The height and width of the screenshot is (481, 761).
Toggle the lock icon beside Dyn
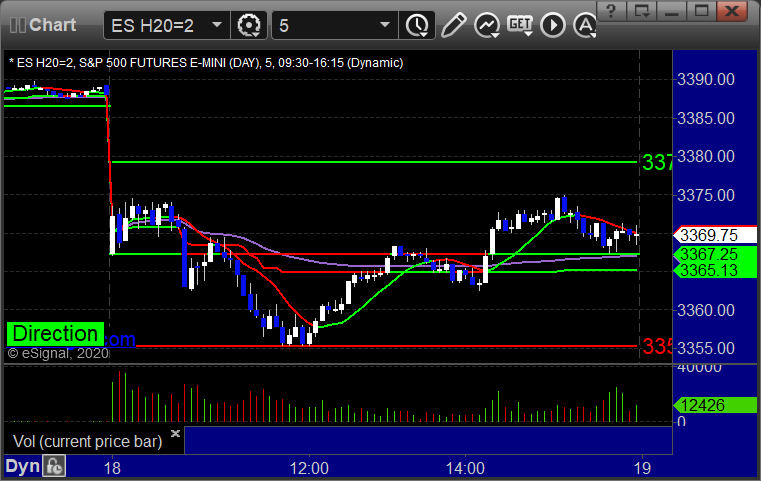[54, 466]
